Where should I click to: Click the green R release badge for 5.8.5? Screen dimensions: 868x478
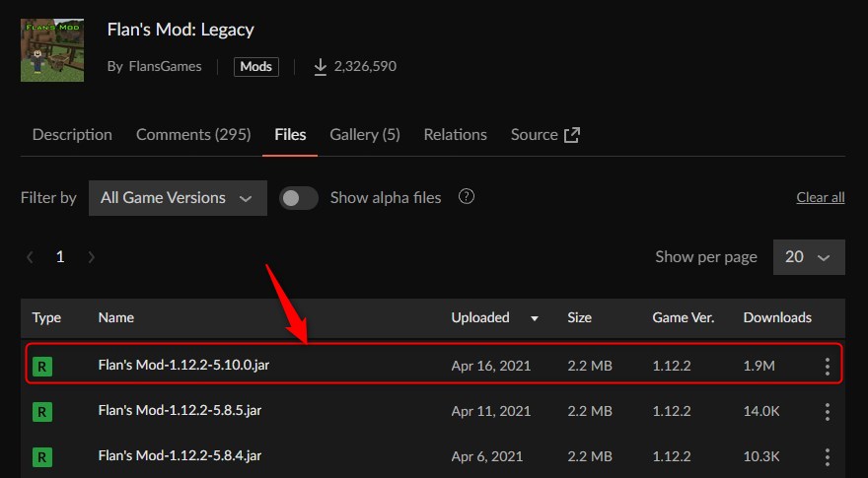42,412
